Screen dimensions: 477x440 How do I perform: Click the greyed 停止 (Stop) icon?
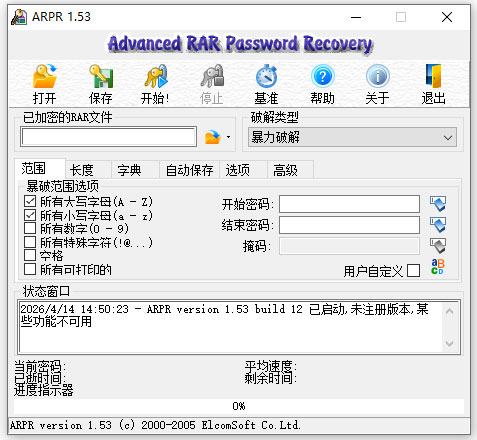pos(212,76)
